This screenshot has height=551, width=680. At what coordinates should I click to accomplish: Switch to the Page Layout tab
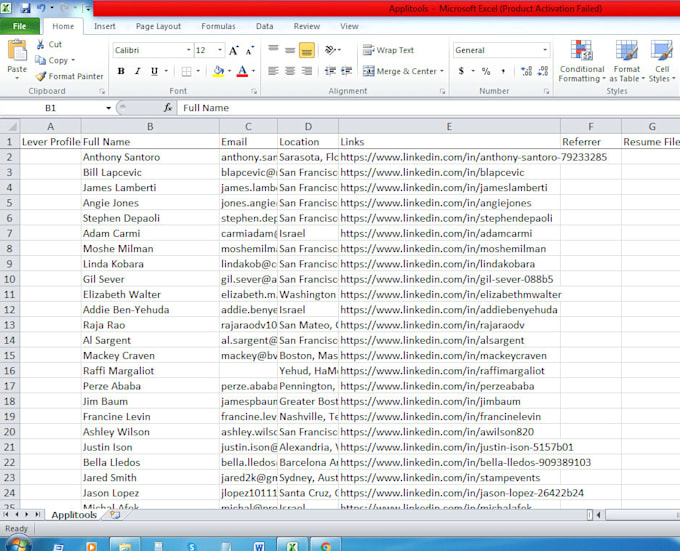pos(158,26)
